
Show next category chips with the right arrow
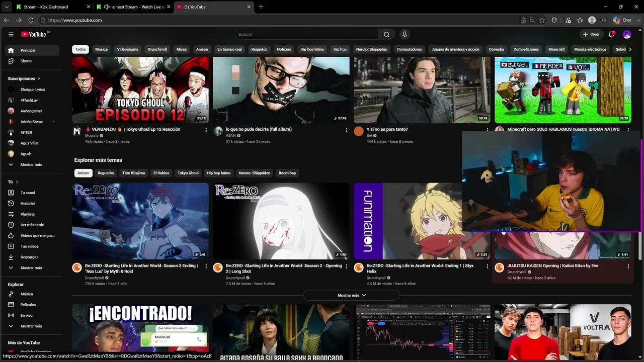pyautogui.click(x=630, y=49)
